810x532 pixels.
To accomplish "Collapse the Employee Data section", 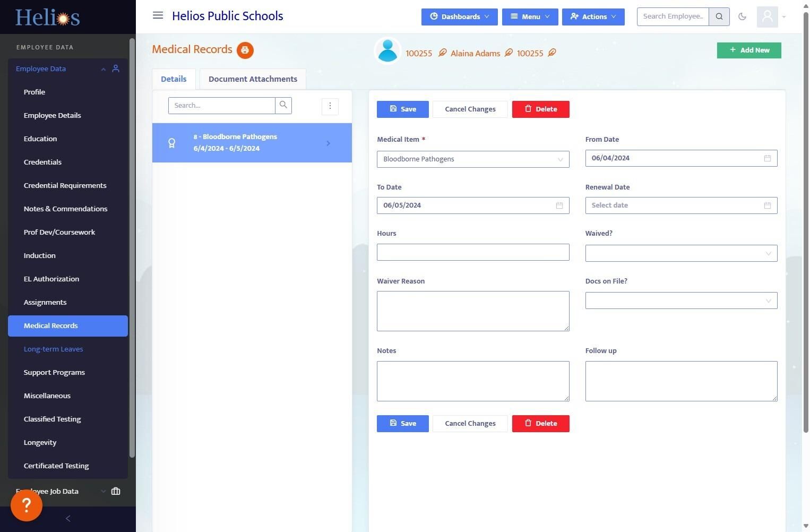I will point(103,69).
